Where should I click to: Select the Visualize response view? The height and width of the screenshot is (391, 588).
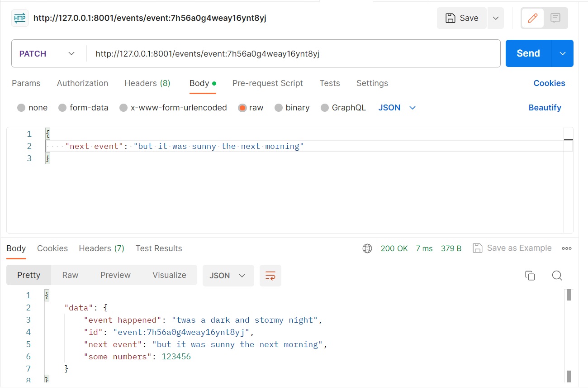click(169, 275)
